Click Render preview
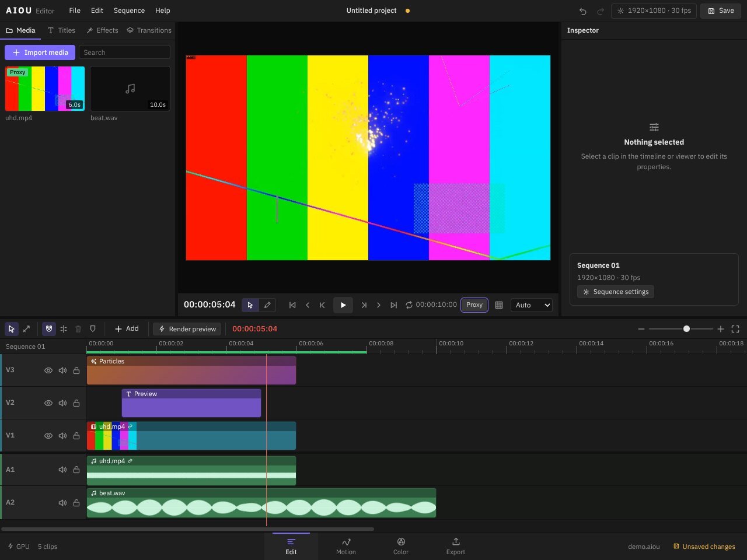 pos(187,329)
